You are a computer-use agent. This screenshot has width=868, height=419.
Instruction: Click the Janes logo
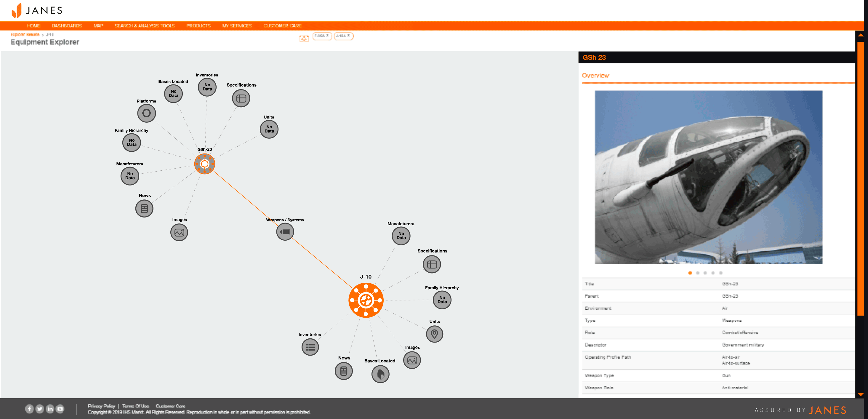coord(37,10)
